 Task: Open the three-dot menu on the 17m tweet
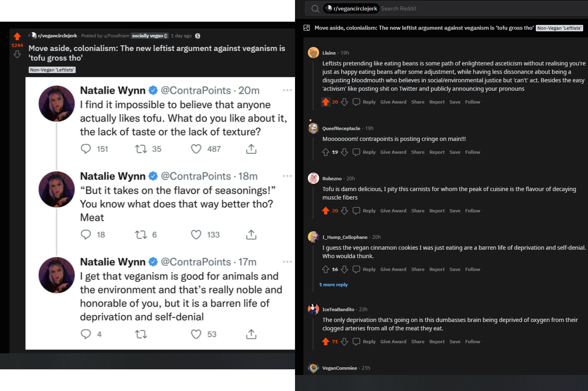[287, 262]
